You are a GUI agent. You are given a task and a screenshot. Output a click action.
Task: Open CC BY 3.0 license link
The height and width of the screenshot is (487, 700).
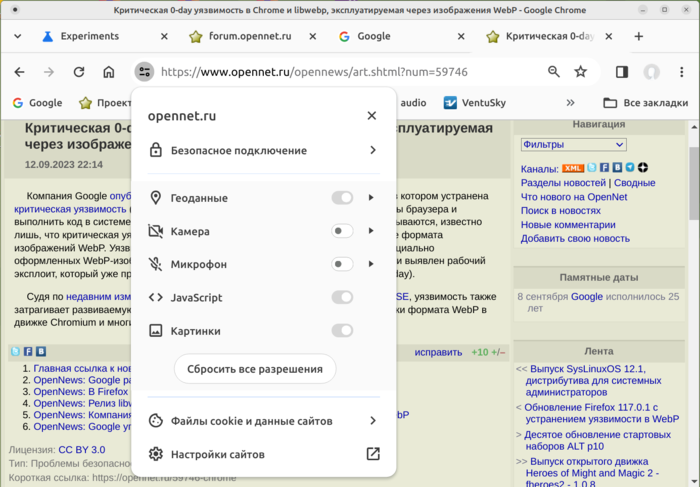(x=82, y=450)
